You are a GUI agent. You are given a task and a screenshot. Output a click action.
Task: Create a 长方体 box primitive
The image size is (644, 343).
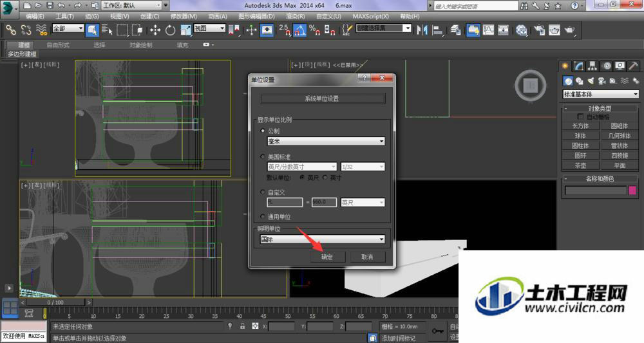tap(580, 126)
